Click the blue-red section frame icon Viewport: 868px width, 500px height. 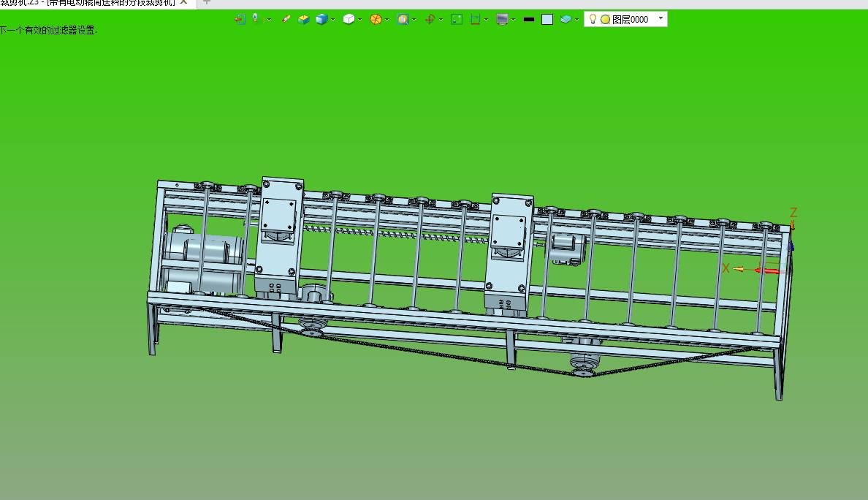[x=475, y=20]
